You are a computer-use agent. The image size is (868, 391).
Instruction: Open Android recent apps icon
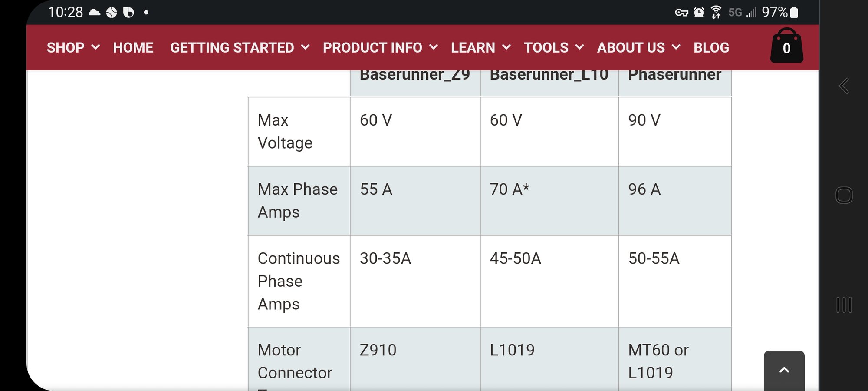point(844,305)
